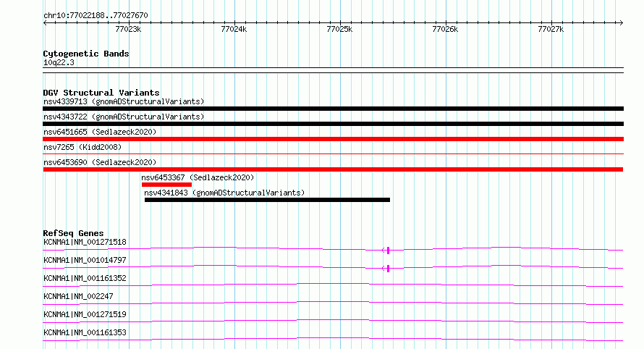This screenshot has height=349, width=644.
Task: Select transcript KCNMA1|NM_001161352 label
Action: 85,278
